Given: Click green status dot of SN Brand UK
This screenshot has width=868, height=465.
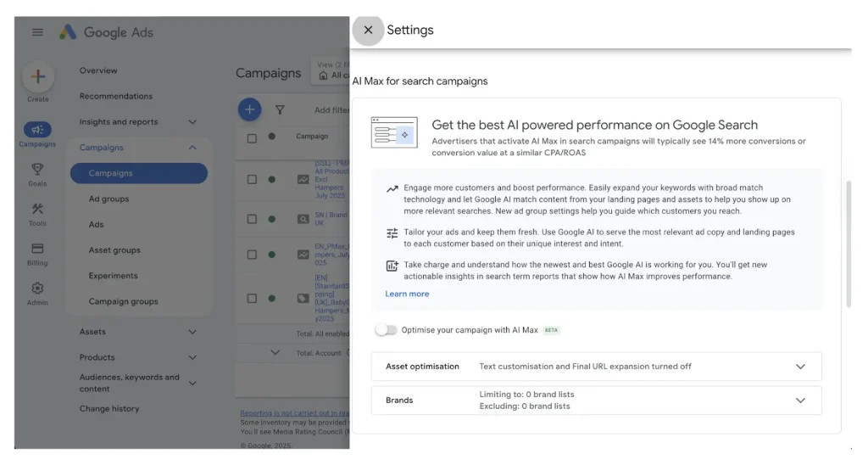Looking at the screenshot, I should [x=272, y=219].
